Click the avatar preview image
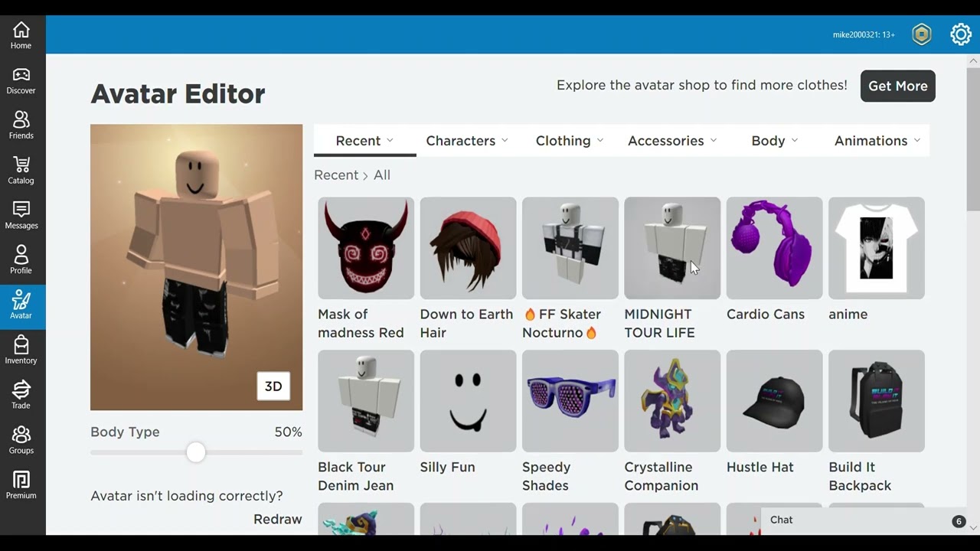980x551 pixels. click(196, 267)
